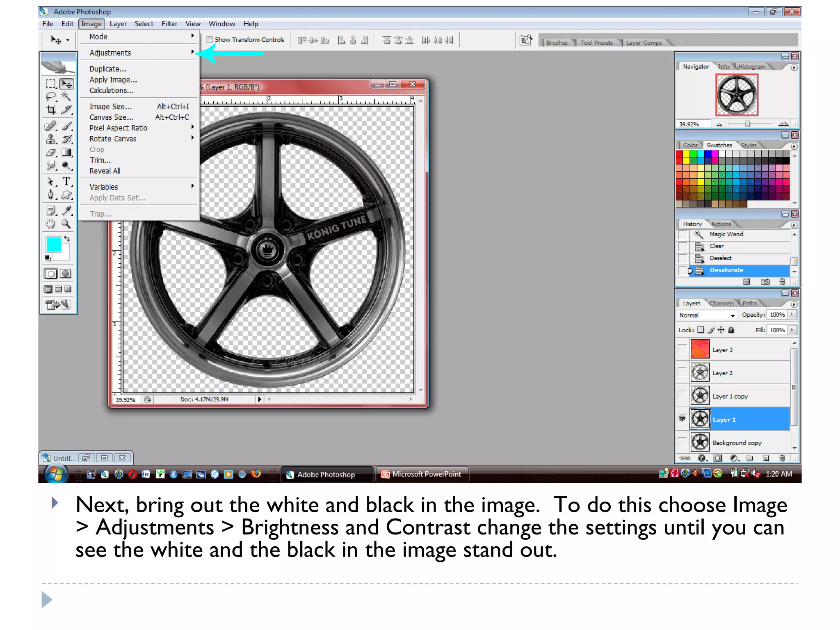Select the Pen tool

(x=51, y=195)
